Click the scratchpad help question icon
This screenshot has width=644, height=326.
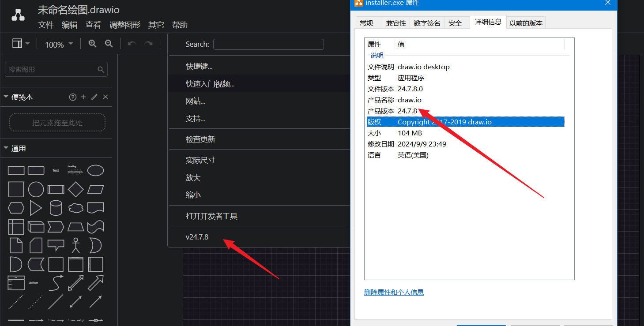(73, 97)
